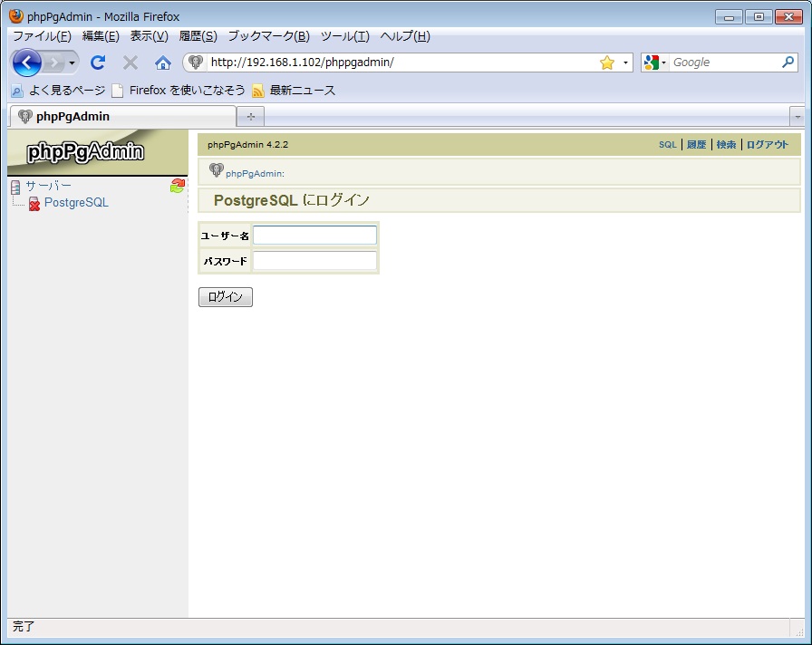812x645 pixels.
Task: Click the ログイン button
Action: (226, 297)
